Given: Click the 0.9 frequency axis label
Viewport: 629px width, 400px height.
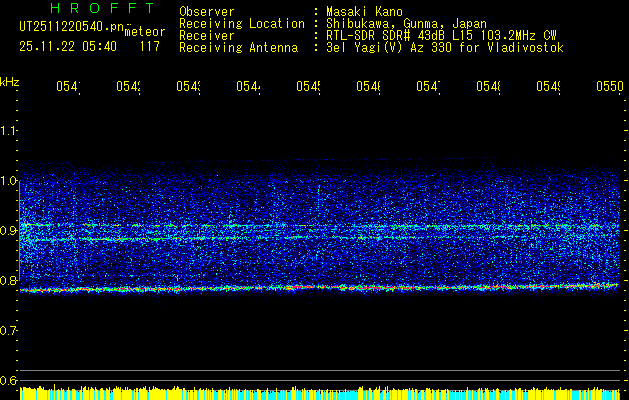Looking at the screenshot, I should click(x=8, y=230).
